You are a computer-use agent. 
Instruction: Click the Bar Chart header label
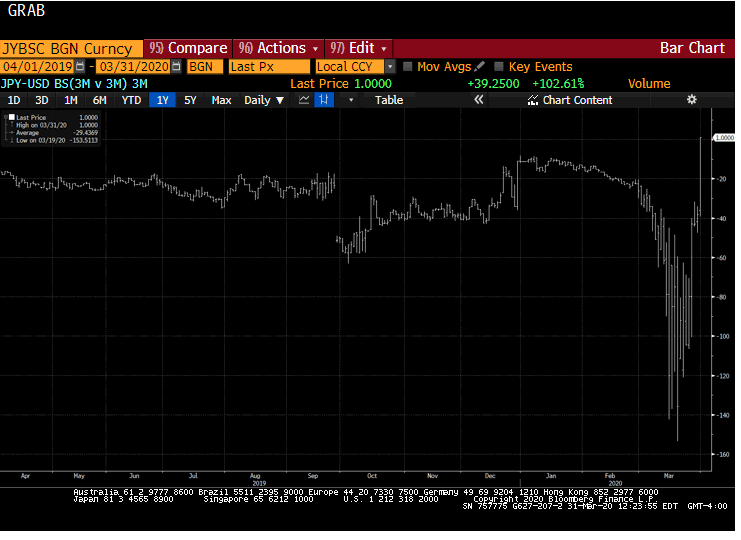(692, 48)
